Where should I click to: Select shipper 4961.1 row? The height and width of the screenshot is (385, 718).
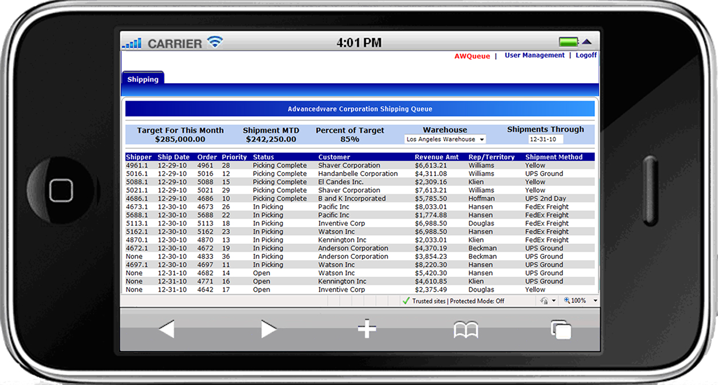click(360, 165)
